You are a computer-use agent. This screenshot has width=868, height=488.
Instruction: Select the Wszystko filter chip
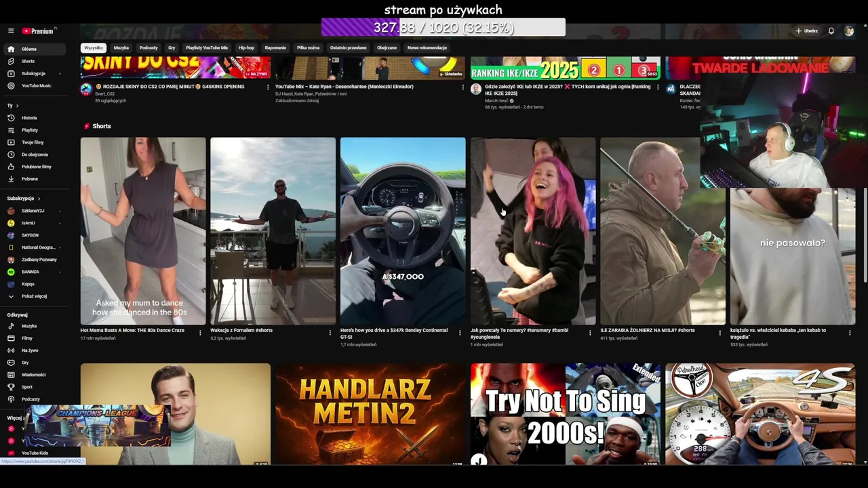94,48
